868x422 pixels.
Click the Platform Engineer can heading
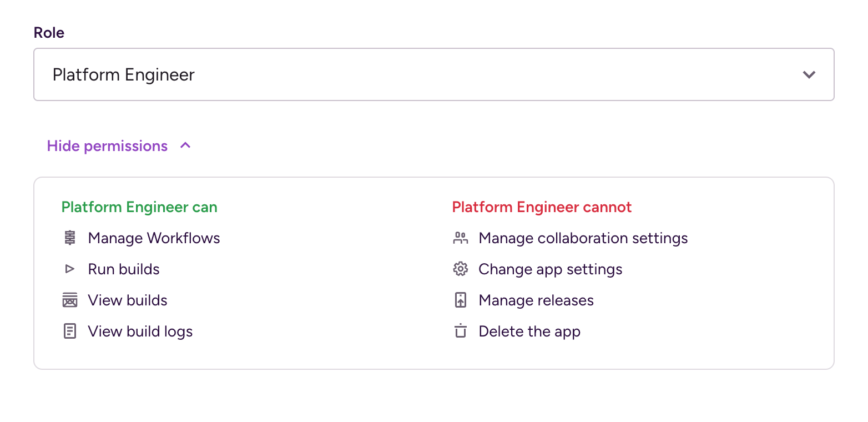(139, 207)
